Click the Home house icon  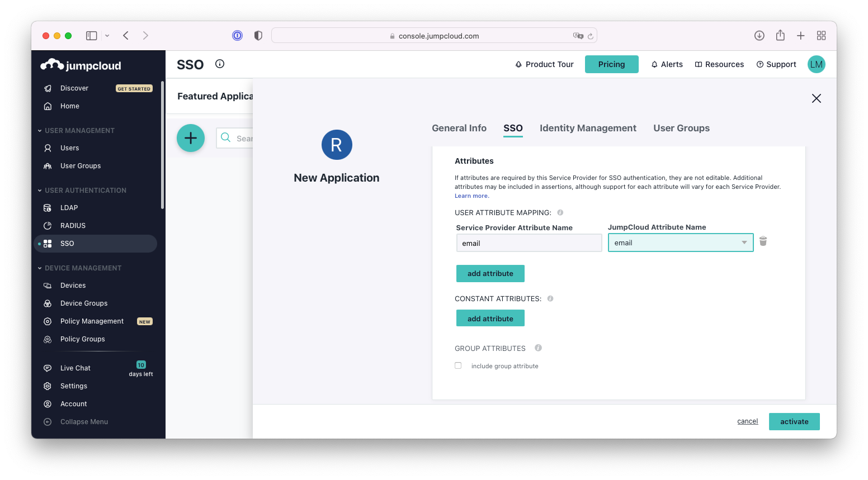tap(48, 106)
